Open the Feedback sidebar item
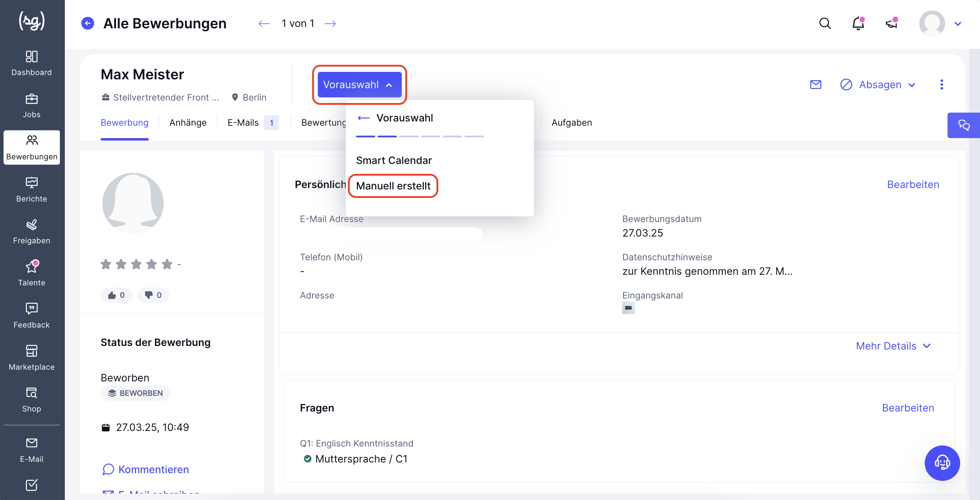The height and width of the screenshot is (500, 980). coord(32,316)
